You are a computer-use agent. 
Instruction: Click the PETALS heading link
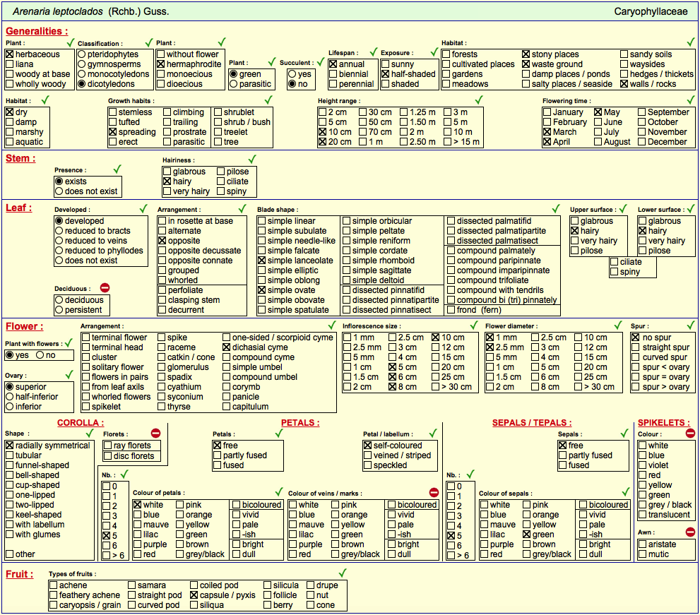pos(300,423)
